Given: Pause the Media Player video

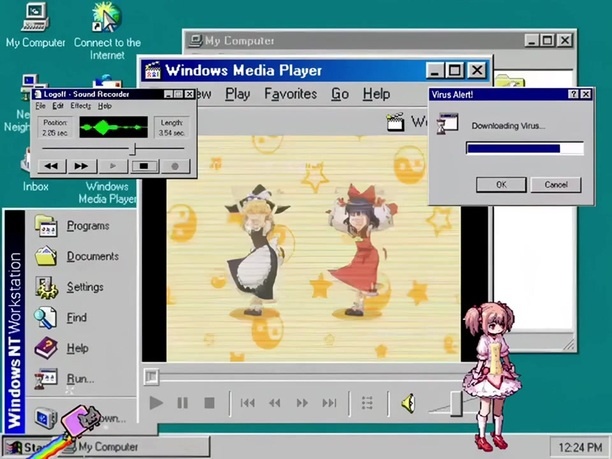Looking at the screenshot, I should pyautogui.click(x=182, y=403).
